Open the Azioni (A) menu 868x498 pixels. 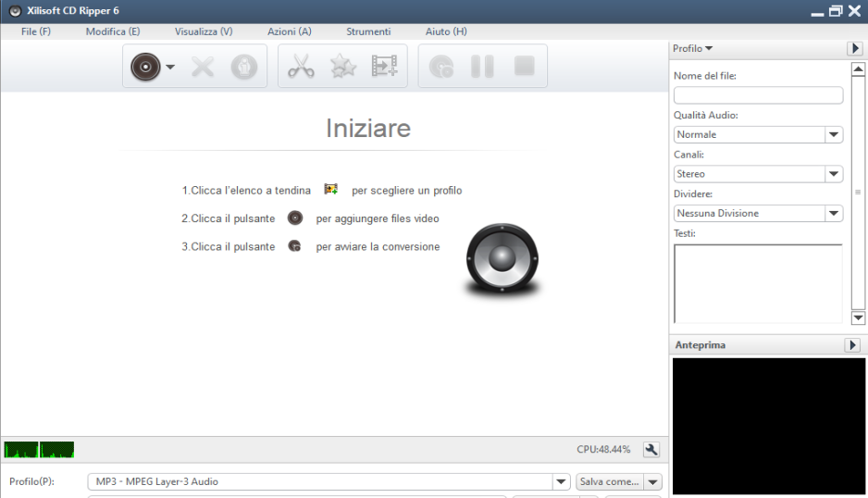(290, 31)
